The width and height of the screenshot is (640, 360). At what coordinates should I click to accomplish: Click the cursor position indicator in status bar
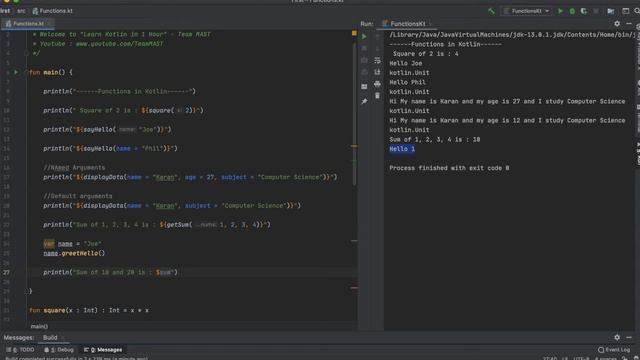coord(549,358)
